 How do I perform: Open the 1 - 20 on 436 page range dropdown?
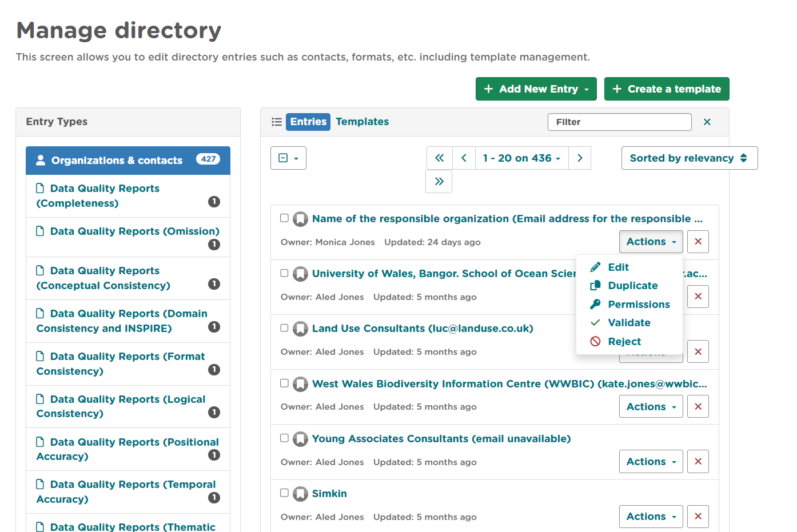click(x=521, y=158)
